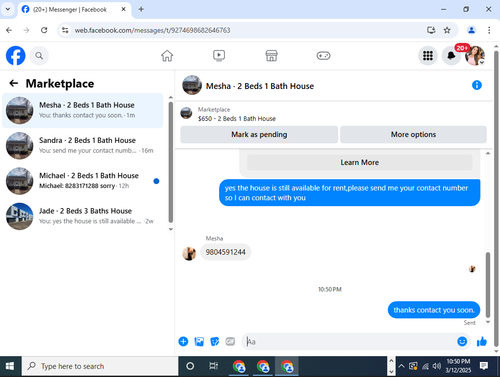This screenshot has height=377, width=500.
Task: Click the 'yes the house is still available' message
Action: click(350, 193)
